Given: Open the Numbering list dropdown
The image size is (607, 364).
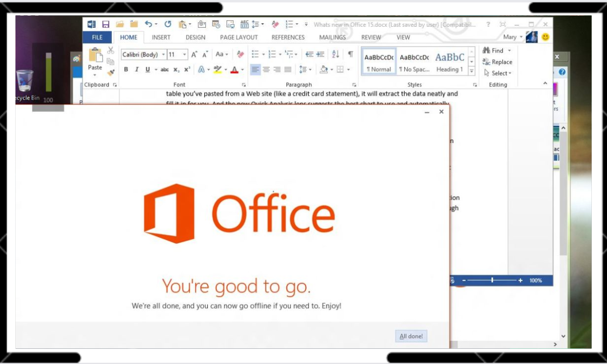Looking at the screenshot, I should [280, 54].
